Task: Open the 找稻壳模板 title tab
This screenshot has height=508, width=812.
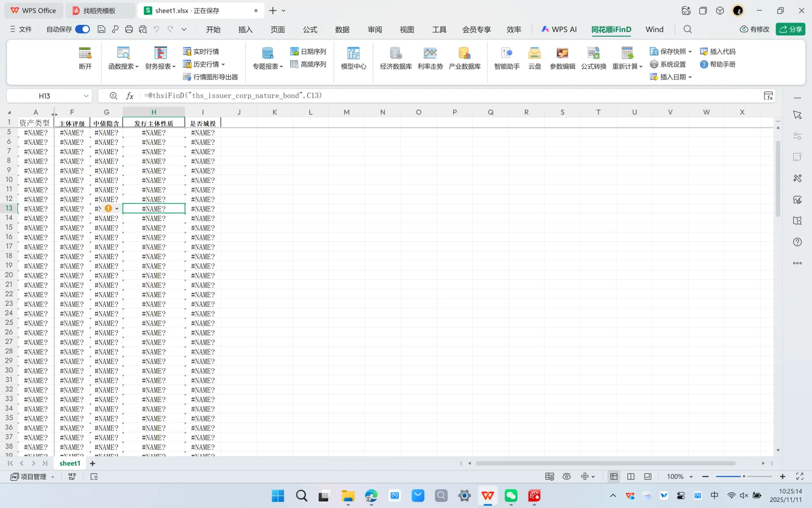Action: click(99, 10)
